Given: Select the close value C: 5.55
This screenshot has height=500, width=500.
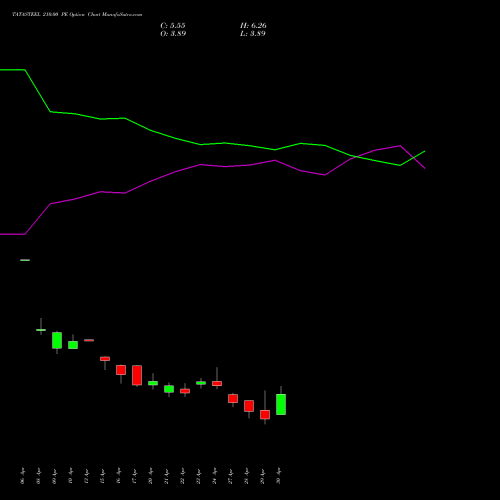Looking at the screenshot, I should pyautogui.click(x=173, y=25).
